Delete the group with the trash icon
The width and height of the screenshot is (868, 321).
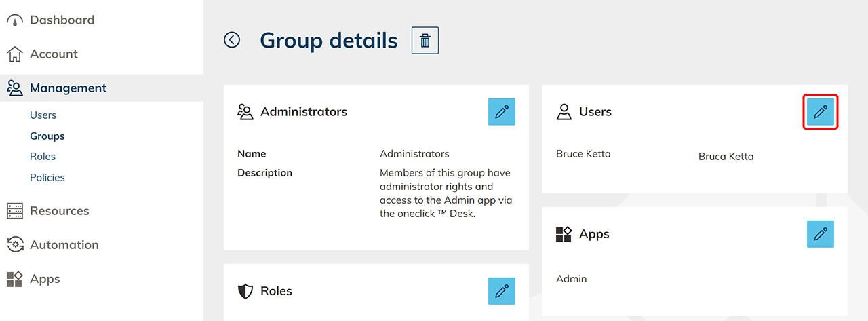tap(425, 41)
